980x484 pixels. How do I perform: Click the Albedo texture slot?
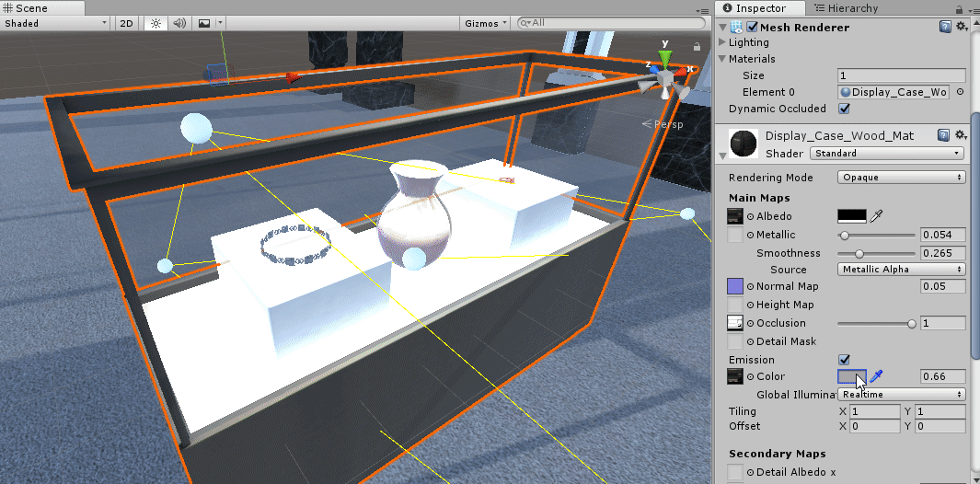[x=735, y=216]
